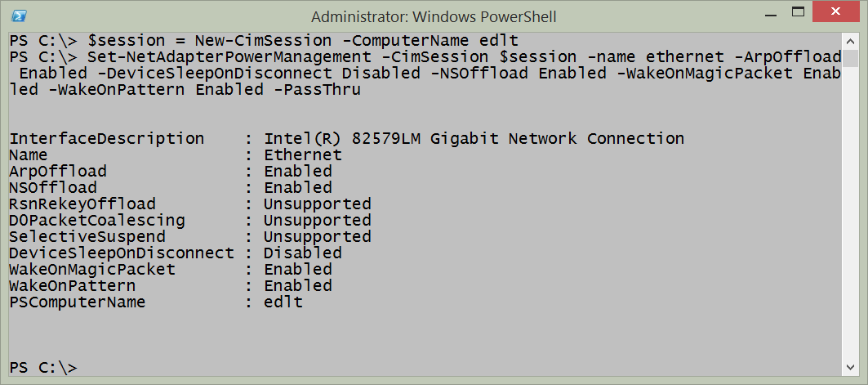Image resolution: width=868 pixels, height=385 pixels.
Task: Click the scrollbar down arrow
Action: point(852,369)
